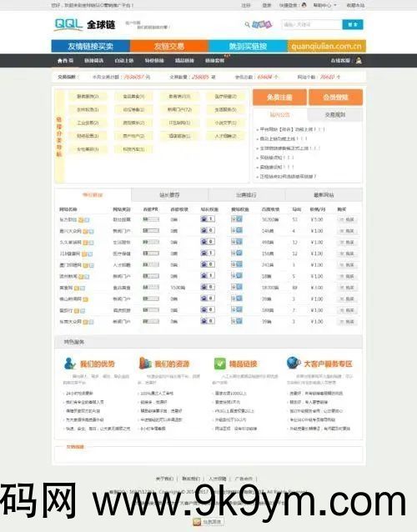Click the 站长统计 icon at page bottom
This screenshot has width=417, height=532.
pyautogui.click(x=208, y=522)
